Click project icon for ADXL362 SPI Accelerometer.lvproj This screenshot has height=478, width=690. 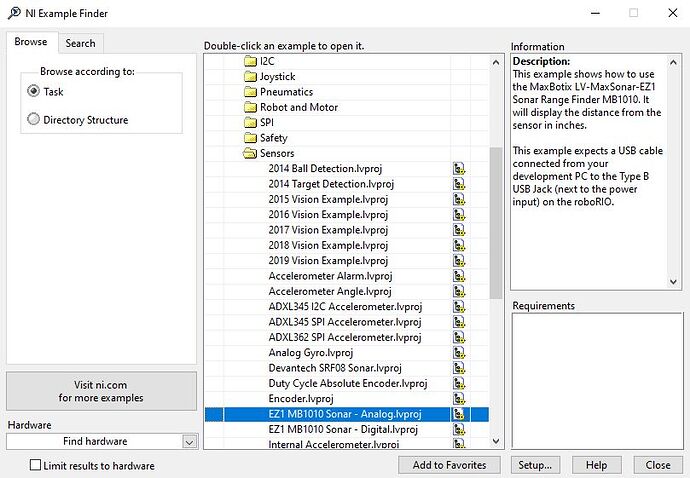pyautogui.click(x=459, y=337)
